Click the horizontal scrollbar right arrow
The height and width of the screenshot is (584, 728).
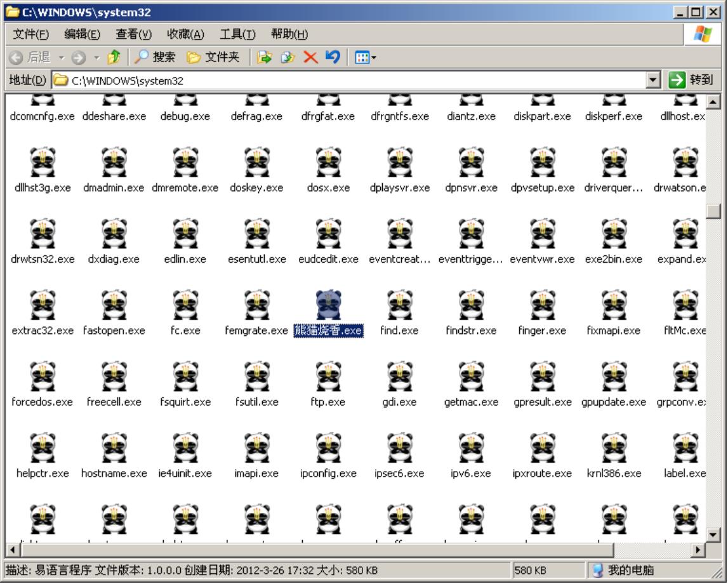(x=699, y=550)
